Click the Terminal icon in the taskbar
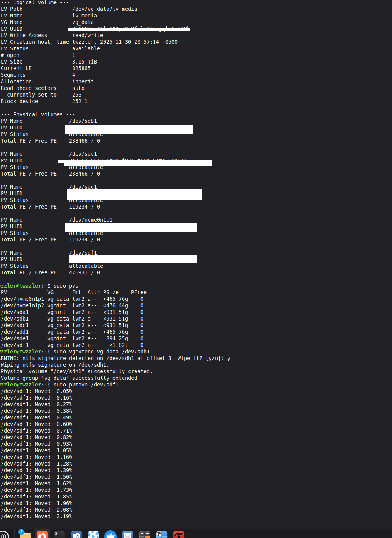The width and height of the screenshot is (392, 538). [x=59, y=535]
